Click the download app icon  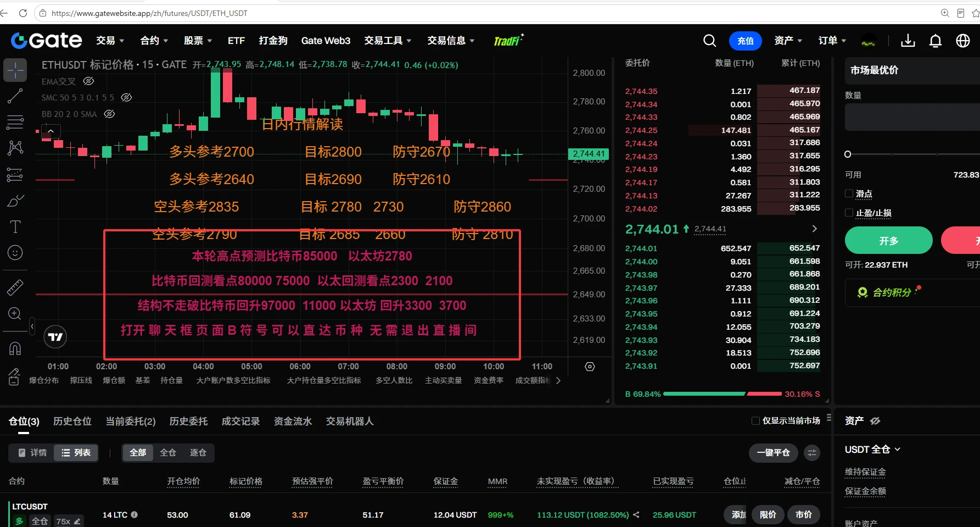coord(908,41)
